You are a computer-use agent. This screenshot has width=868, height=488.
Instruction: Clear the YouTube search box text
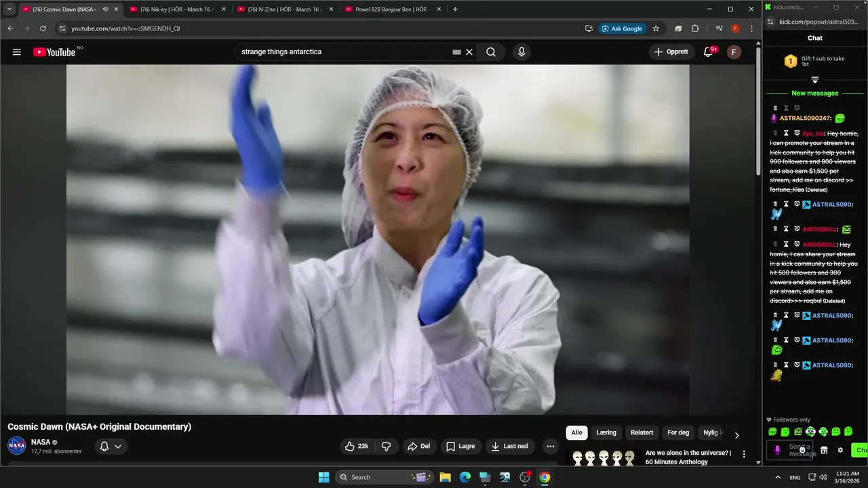click(469, 52)
